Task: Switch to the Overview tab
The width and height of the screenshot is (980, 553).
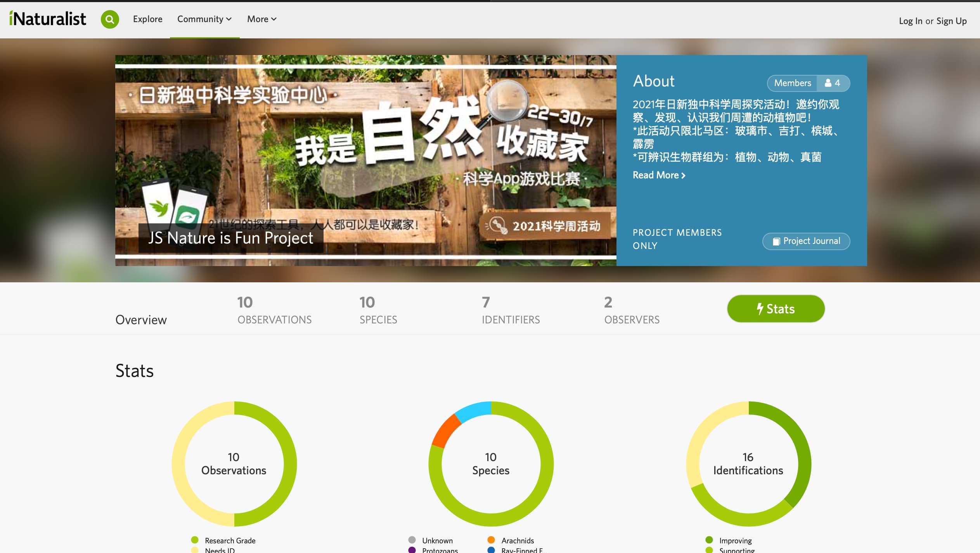Action: [x=141, y=320]
